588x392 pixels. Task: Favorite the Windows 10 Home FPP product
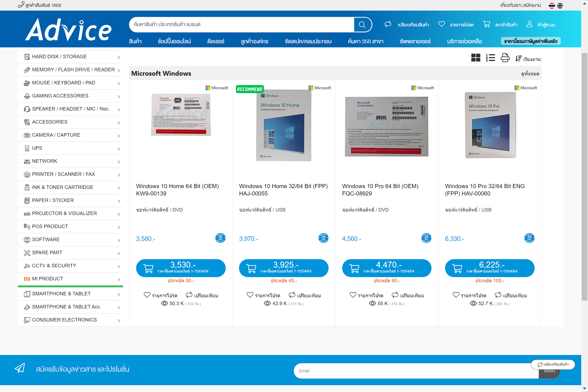coord(263,295)
